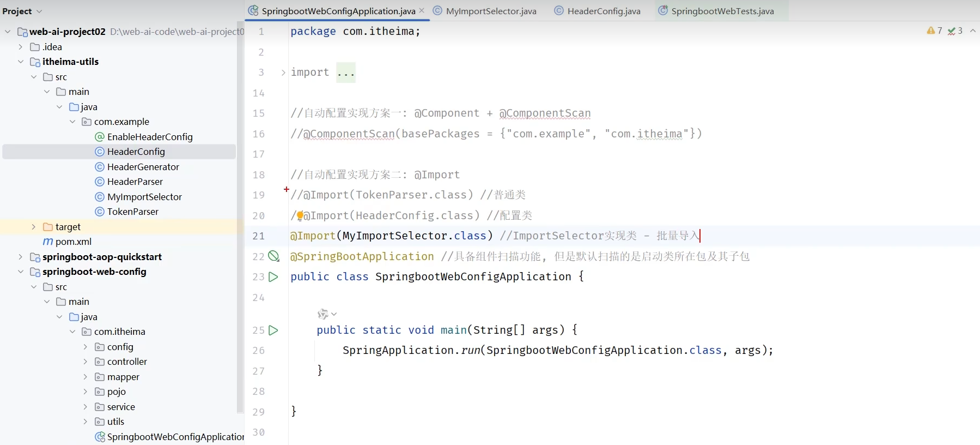This screenshot has height=445, width=980.
Task: Click the HeaderGenerator class icon
Action: point(100,167)
